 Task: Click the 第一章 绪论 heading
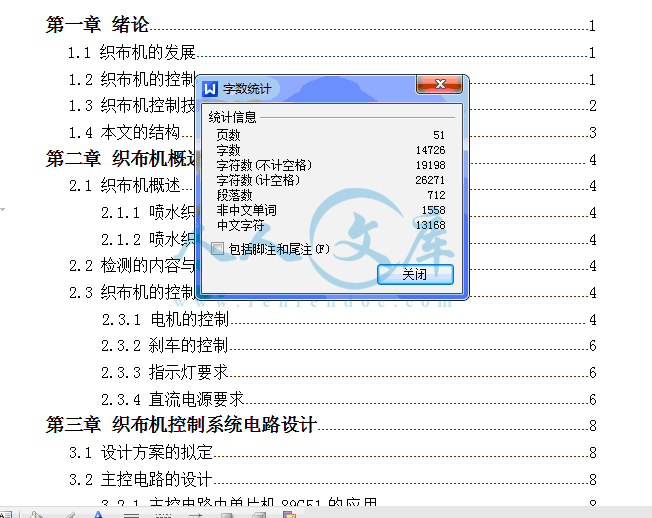click(97, 24)
